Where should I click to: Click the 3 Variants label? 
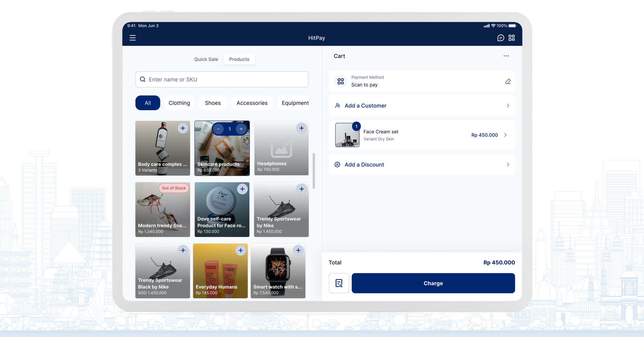tap(148, 170)
